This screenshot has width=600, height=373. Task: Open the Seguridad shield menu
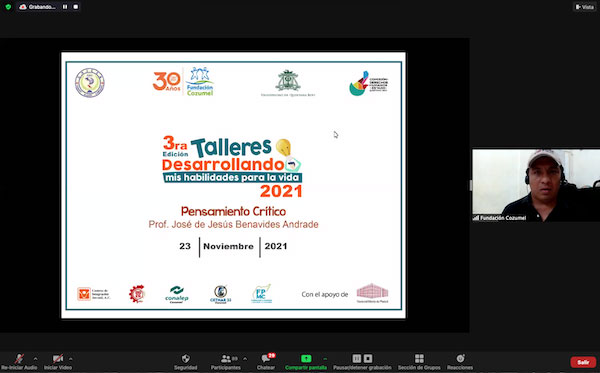186,362
